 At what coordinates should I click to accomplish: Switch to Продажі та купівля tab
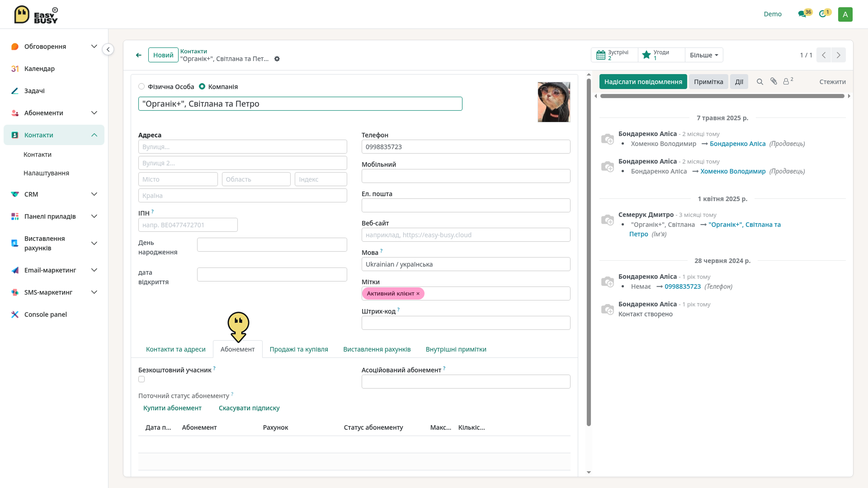299,349
